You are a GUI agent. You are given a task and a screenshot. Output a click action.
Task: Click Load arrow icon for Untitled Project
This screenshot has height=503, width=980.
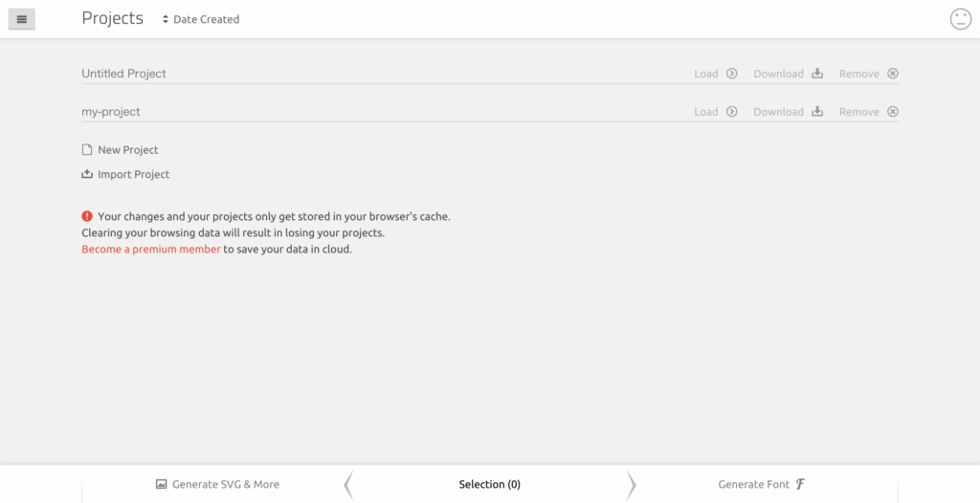(732, 74)
